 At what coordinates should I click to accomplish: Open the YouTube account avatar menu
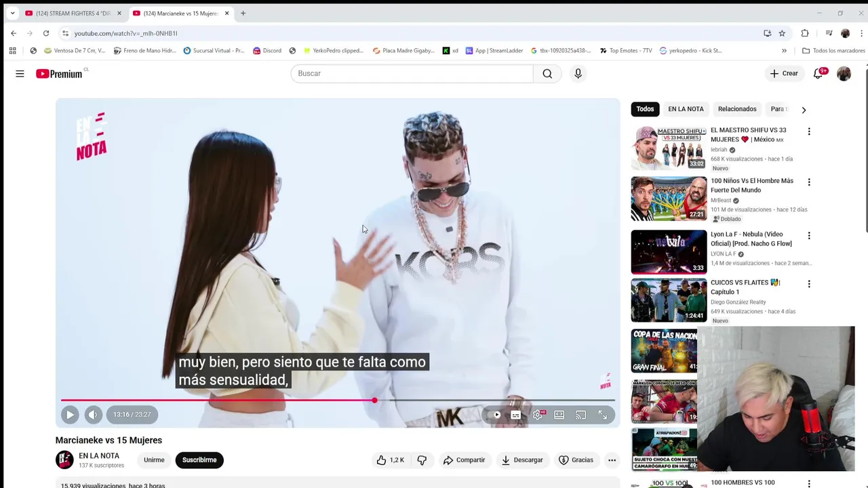click(x=844, y=73)
